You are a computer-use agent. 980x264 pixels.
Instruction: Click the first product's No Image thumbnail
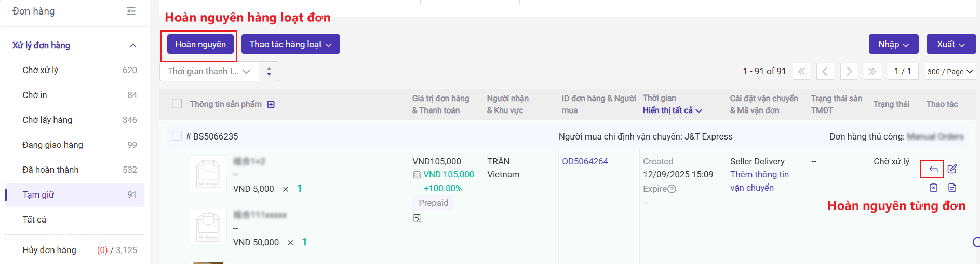208,174
